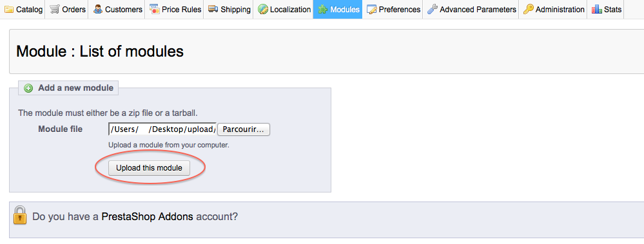The height and width of the screenshot is (244, 644).
Task: Click the Price Rules icon
Action: coord(155,9)
